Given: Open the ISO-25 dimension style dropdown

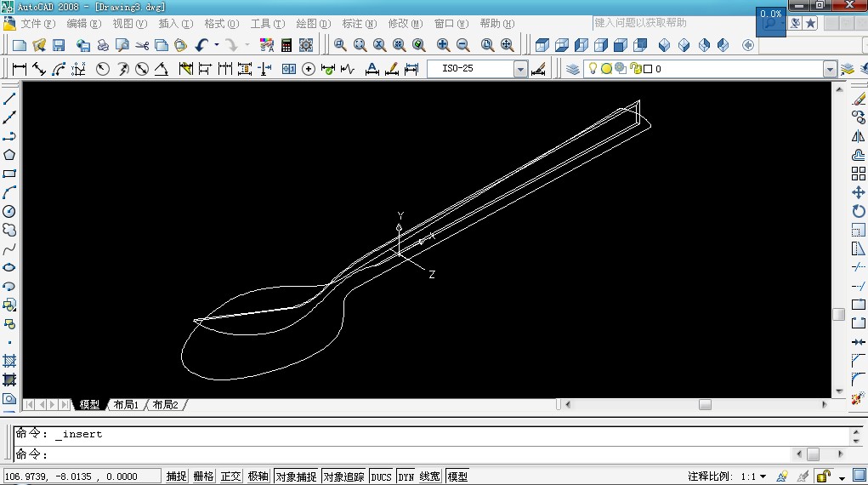Looking at the screenshot, I should pyautogui.click(x=520, y=69).
